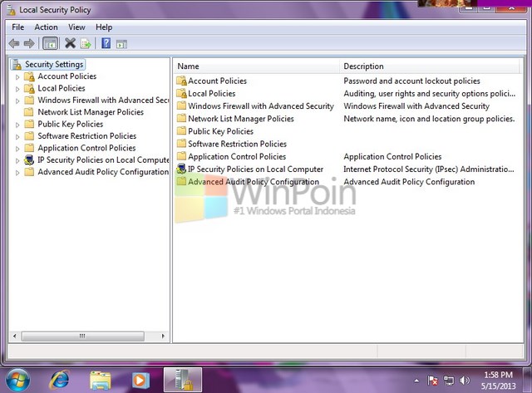Viewport: 532px width, 393px height.
Task: Expand IP Security Policies tree node
Action: coord(17,160)
